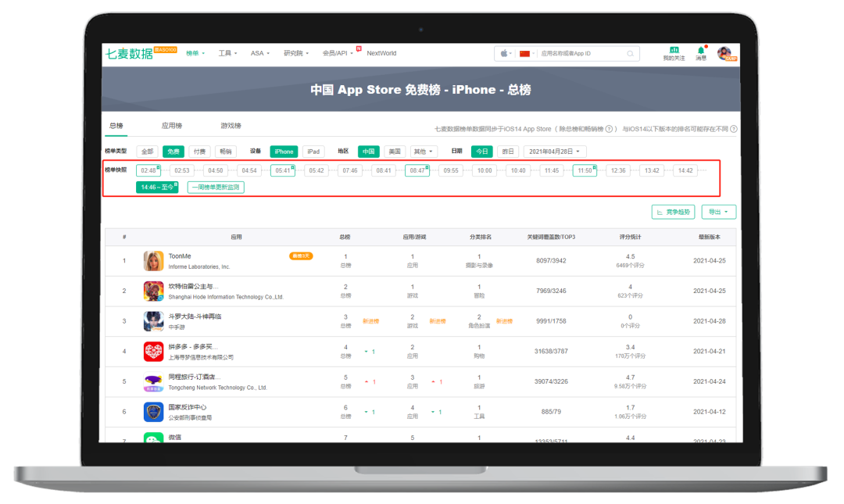The width and height of the screenshot is (844, 504).
Task: Open the 2021年04月28日 date picker
Action: 554,152
